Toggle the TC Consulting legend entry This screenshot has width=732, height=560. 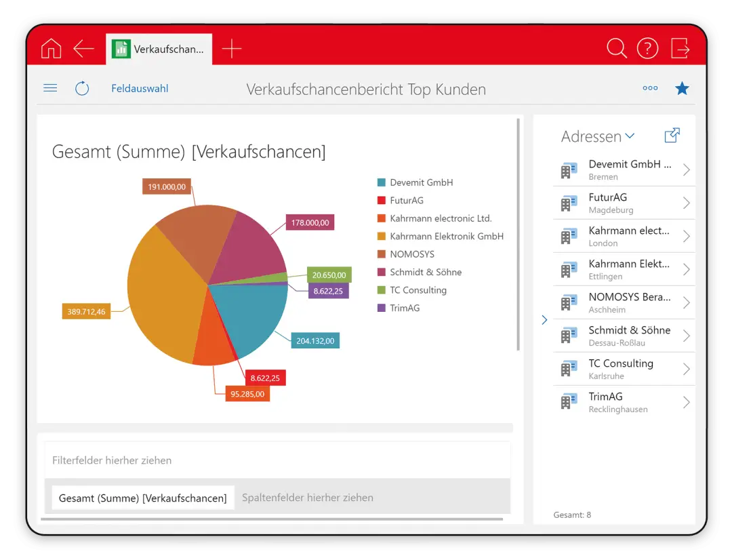coord(418,290)
